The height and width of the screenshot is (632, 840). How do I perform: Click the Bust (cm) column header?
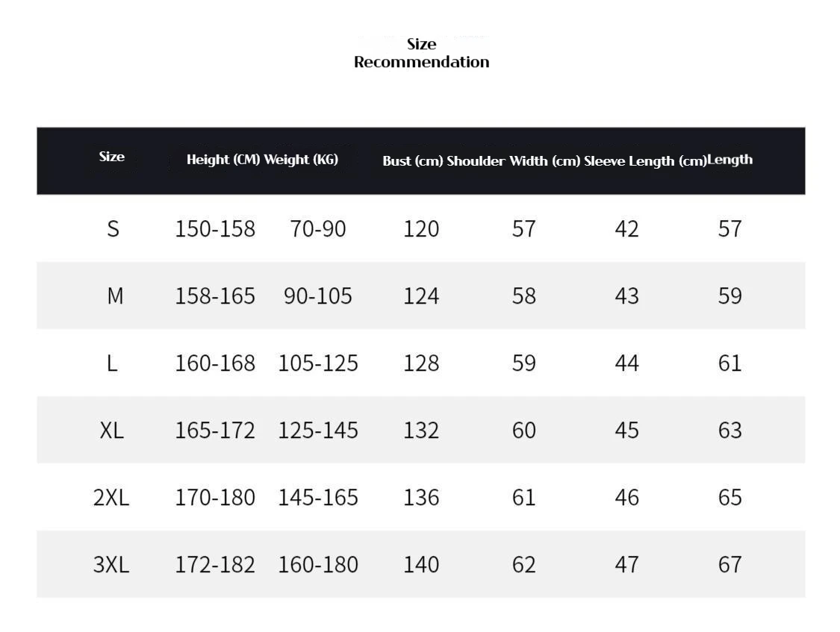coord(413,161)
